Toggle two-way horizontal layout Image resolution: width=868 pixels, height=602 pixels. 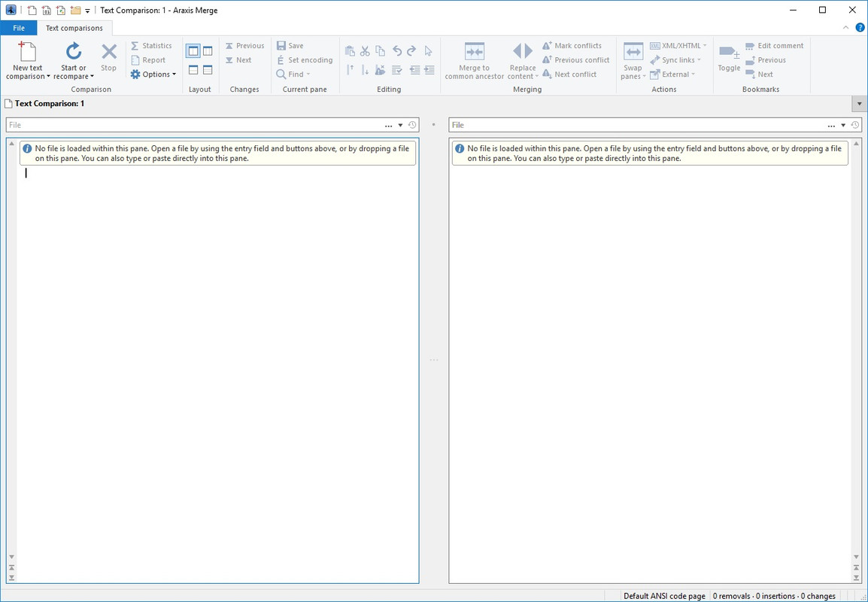[x=193, y=70]
